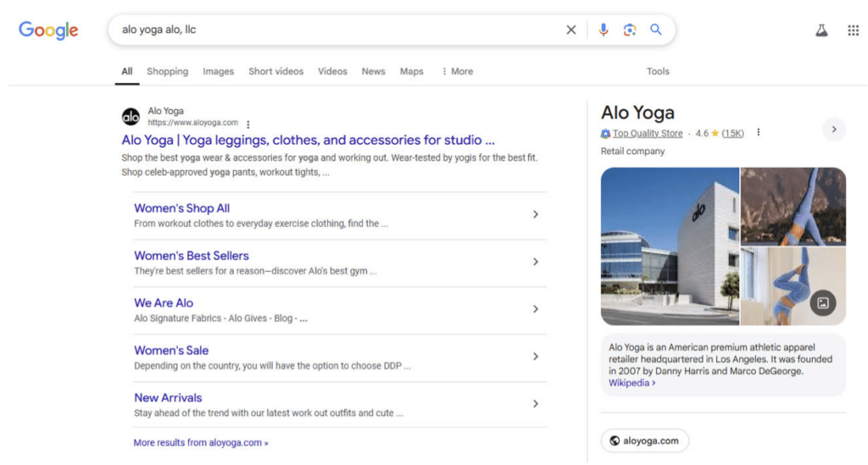Switch to the Images tab

click(x=218, y=71)
